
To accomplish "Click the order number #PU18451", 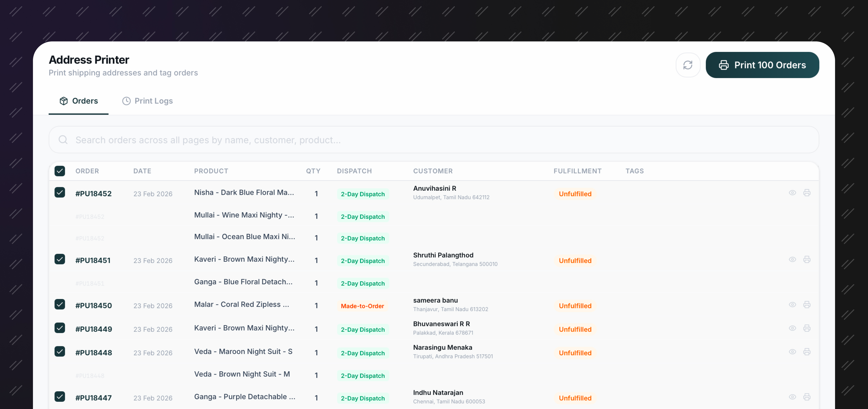I will (93, 260).
